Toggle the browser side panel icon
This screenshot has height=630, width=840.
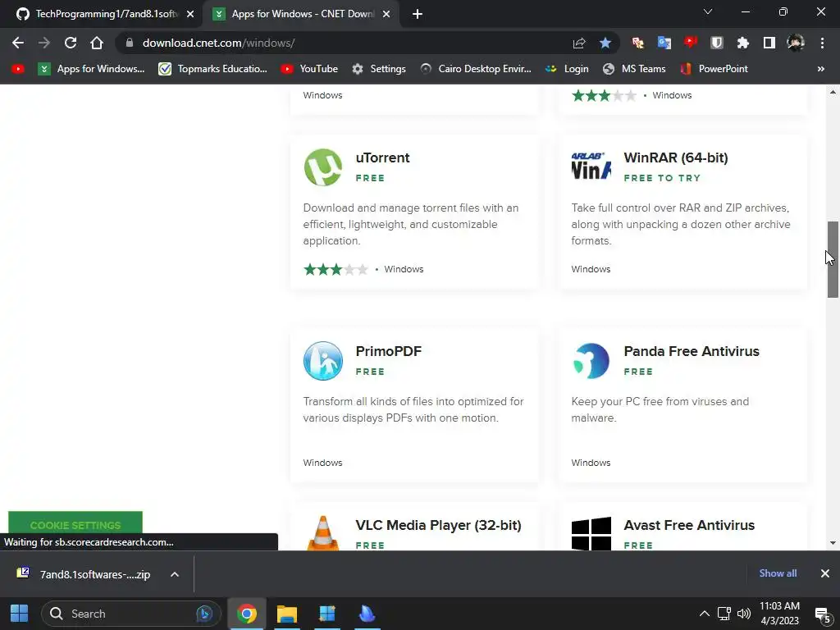click(769, 43)
